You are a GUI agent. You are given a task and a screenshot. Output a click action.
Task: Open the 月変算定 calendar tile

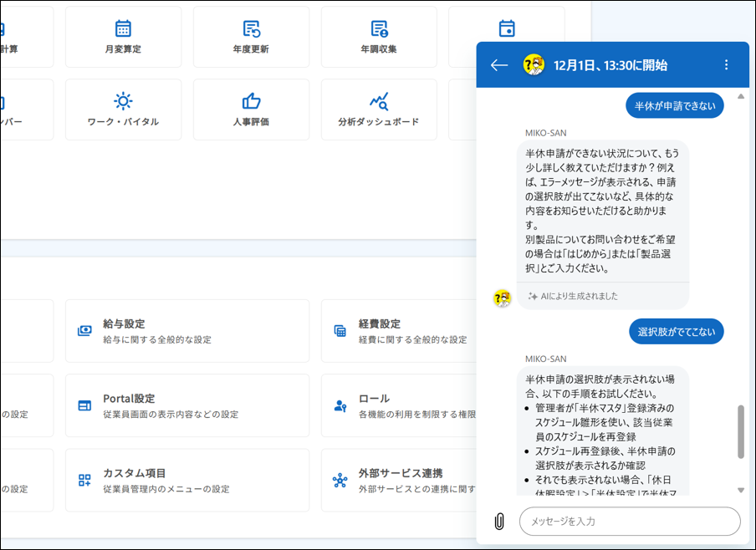pos(123,37)
